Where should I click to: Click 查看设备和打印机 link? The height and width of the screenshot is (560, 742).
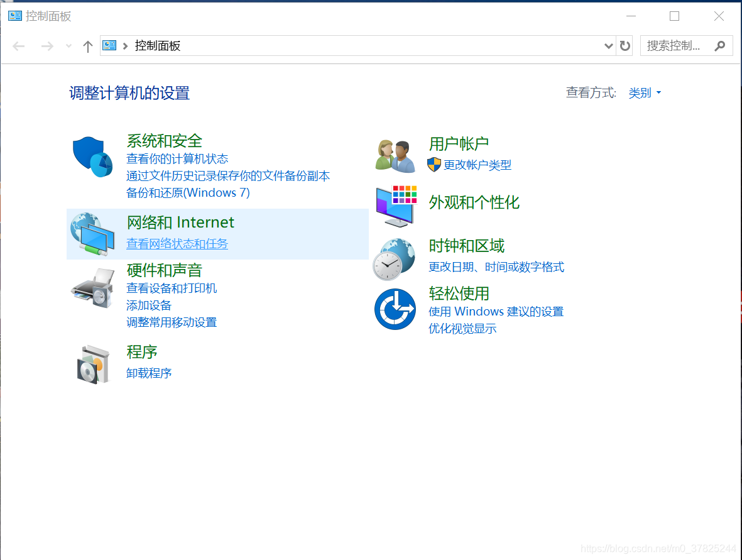172,288
